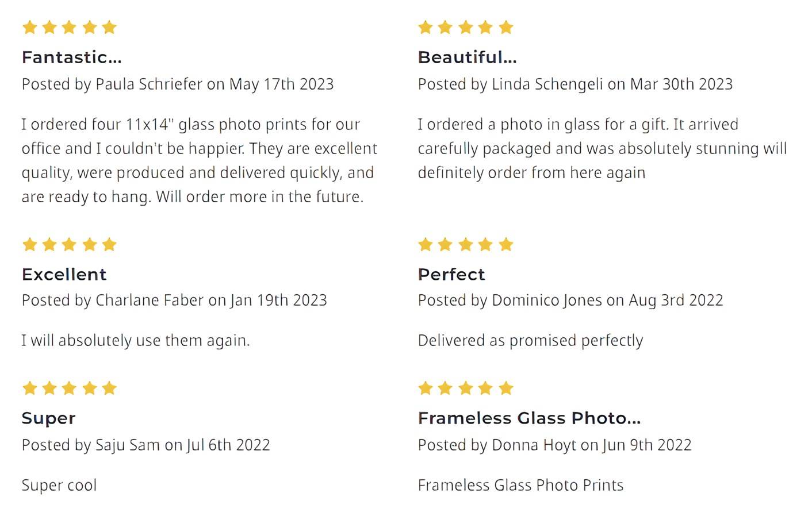812x516 pixels.
Task: Click fifth star above Perfect review
Action: [506, 244]
